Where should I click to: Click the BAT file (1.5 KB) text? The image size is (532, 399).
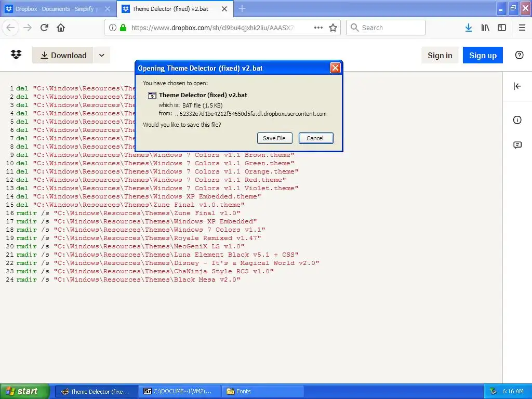[x=203, y=105]
